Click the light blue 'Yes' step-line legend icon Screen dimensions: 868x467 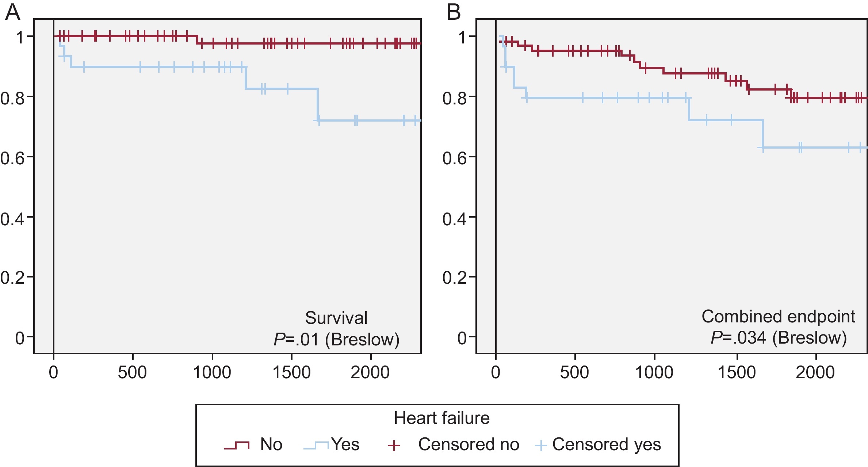[316, 445]
